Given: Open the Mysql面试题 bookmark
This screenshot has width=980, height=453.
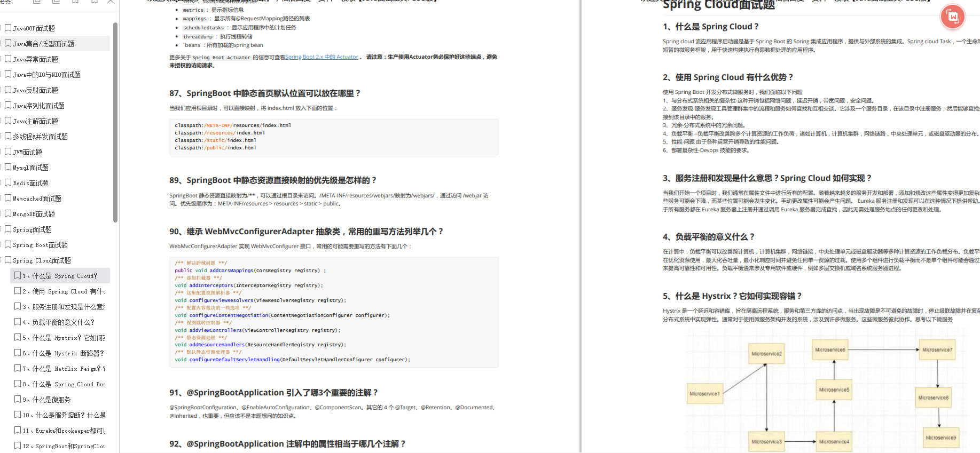Looking at the screenshot, I should (30, 168).
